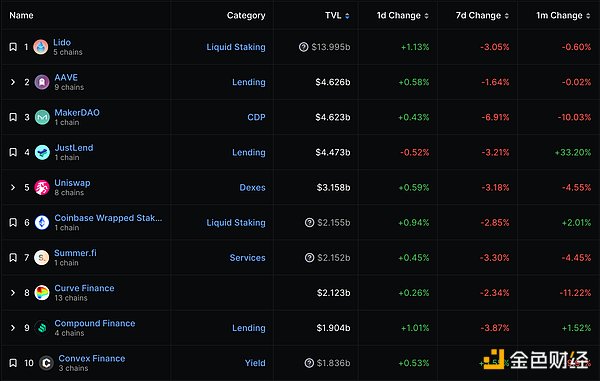600x381 pixels.
Task: Open the Yield category link
Action: [255, 363]
